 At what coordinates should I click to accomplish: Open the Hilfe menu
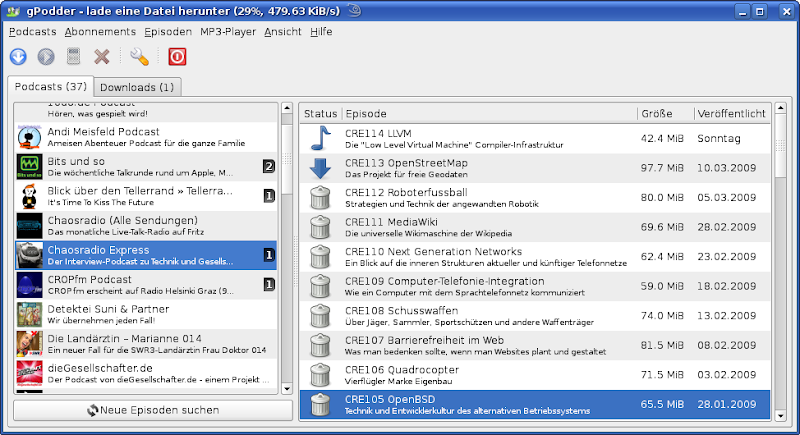[321, 32]
